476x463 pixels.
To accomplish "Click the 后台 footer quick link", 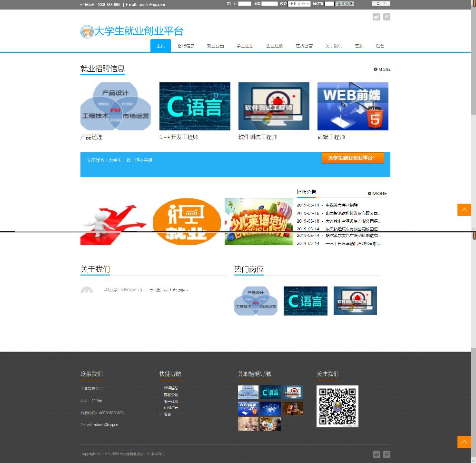I will (167, 414).
